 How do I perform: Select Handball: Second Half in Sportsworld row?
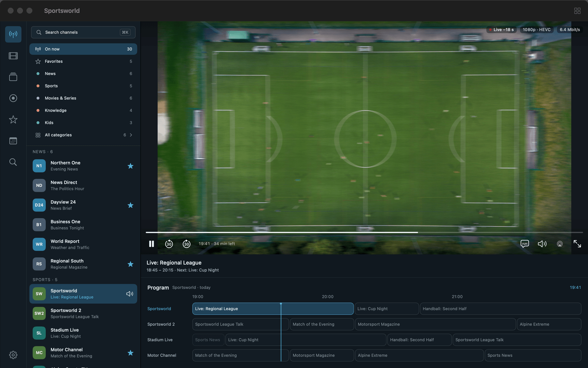click(x=500, y=309)
